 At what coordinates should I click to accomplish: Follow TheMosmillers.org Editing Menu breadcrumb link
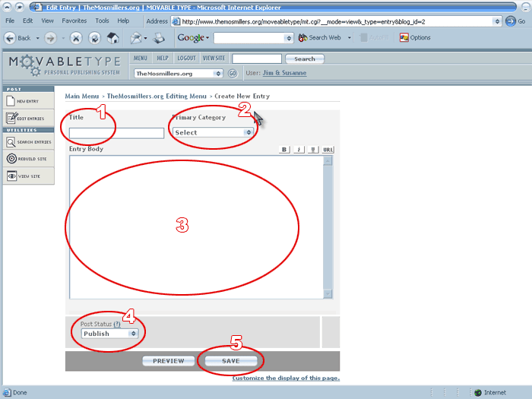coord(157,96)
